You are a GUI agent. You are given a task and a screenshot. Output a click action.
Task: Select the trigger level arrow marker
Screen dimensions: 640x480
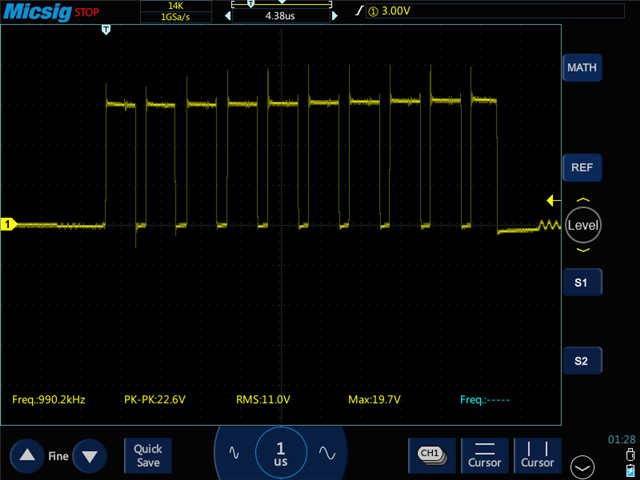point(553,200)
